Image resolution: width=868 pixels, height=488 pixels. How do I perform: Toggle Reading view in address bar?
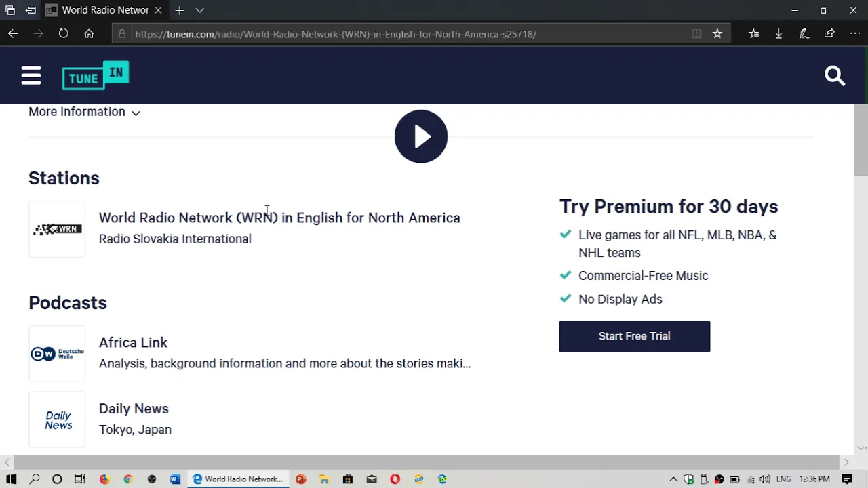click(x=696, y=34)
